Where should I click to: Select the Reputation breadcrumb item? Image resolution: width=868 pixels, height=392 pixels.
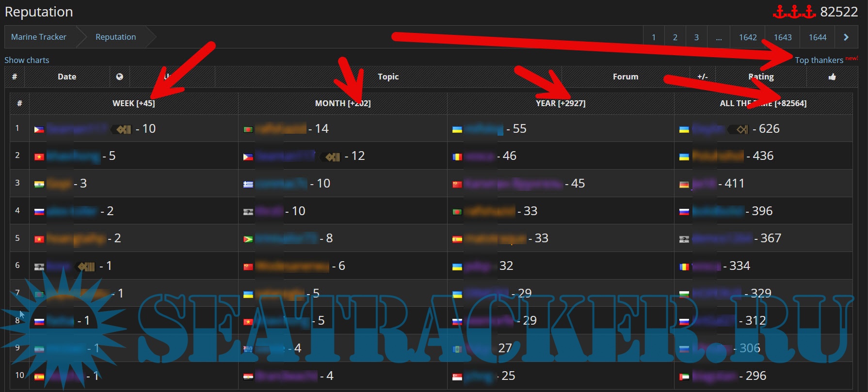[115, 37]
